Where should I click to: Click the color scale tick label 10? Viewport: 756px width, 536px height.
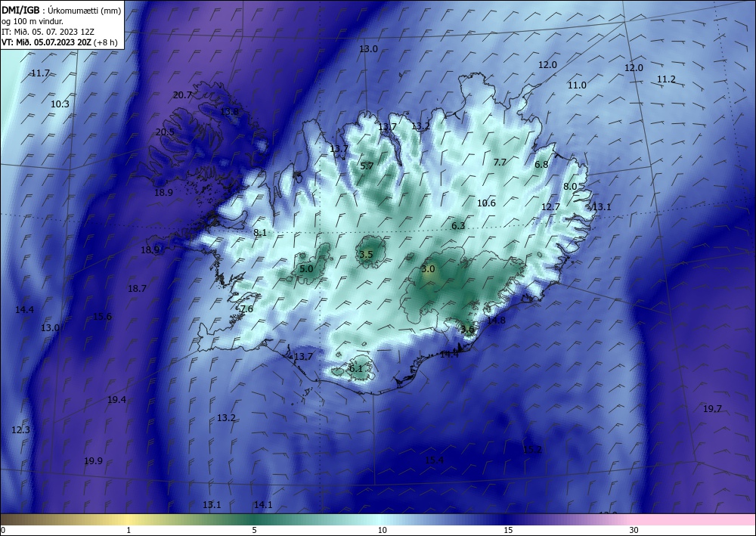[x=383, y=530]
